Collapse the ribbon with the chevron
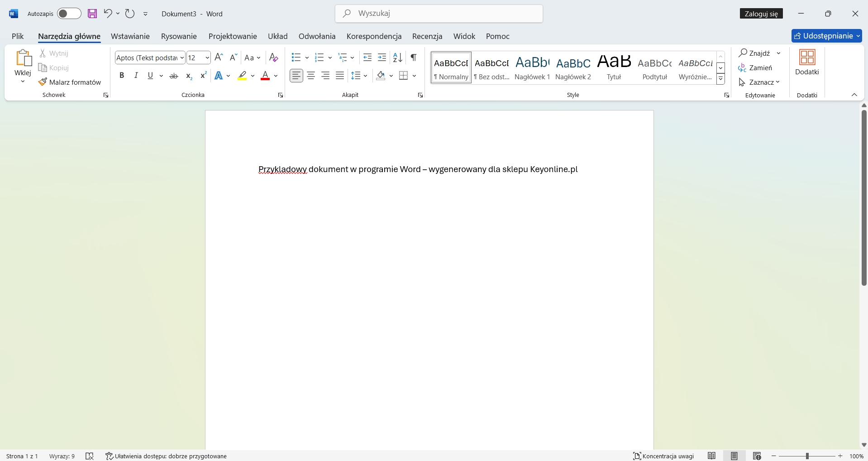Viewport: 868px width, 461px height. pyautogui.click(x=854, y=95)
